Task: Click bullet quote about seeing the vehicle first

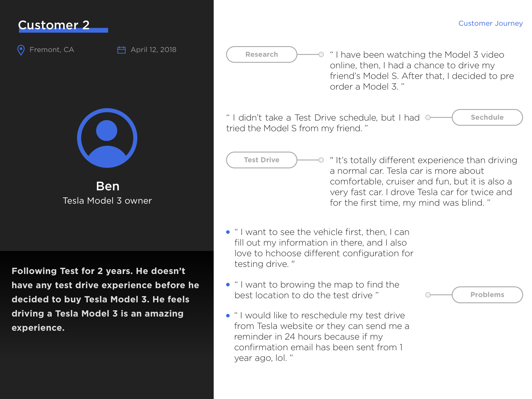Action: click(x=324, y=248)
